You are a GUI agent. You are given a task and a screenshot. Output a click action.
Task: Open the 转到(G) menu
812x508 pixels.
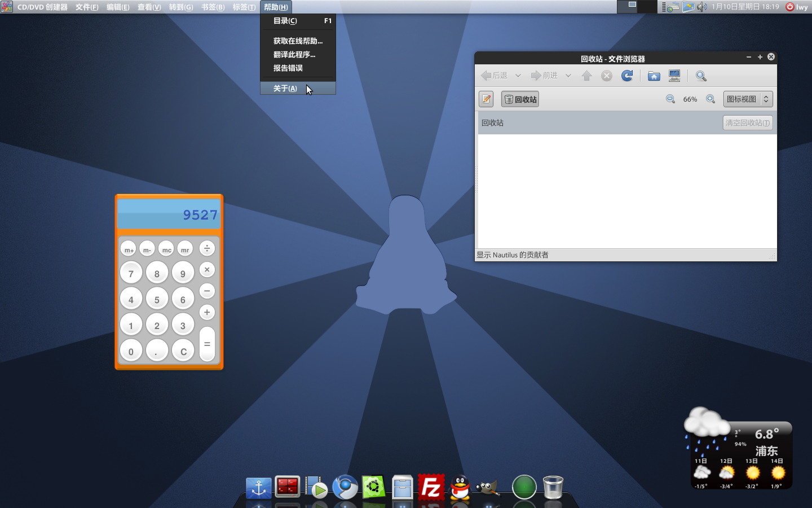(181, 7)
